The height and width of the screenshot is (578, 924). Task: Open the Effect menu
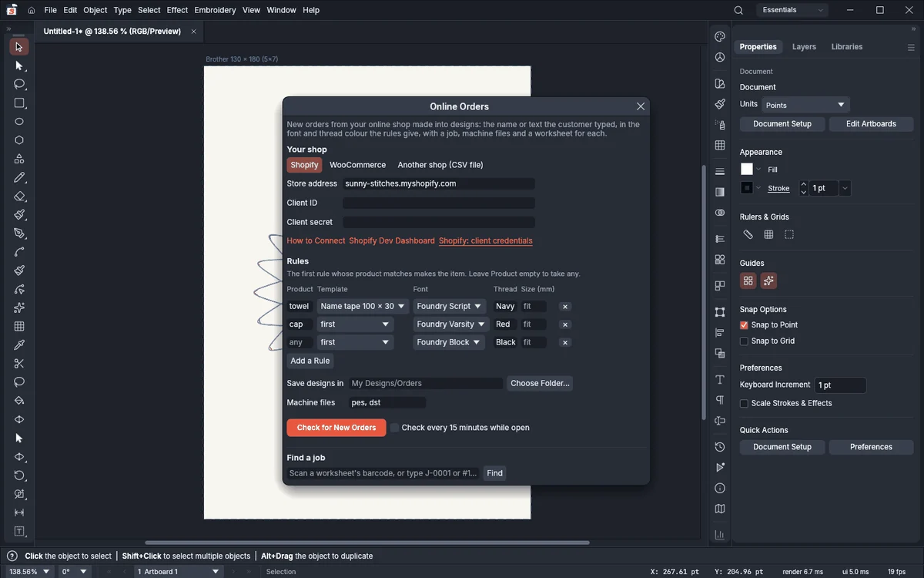coord(177,10)
